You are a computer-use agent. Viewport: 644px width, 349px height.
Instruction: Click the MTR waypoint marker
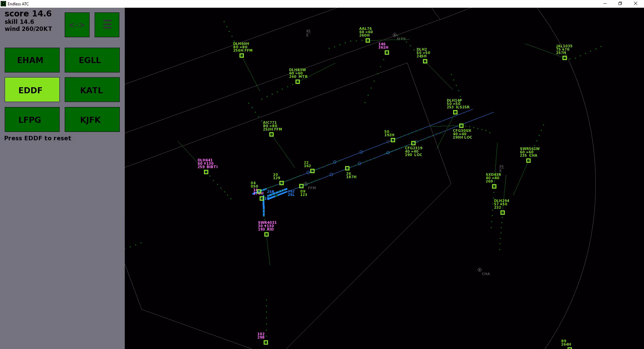tap(395, 35)
